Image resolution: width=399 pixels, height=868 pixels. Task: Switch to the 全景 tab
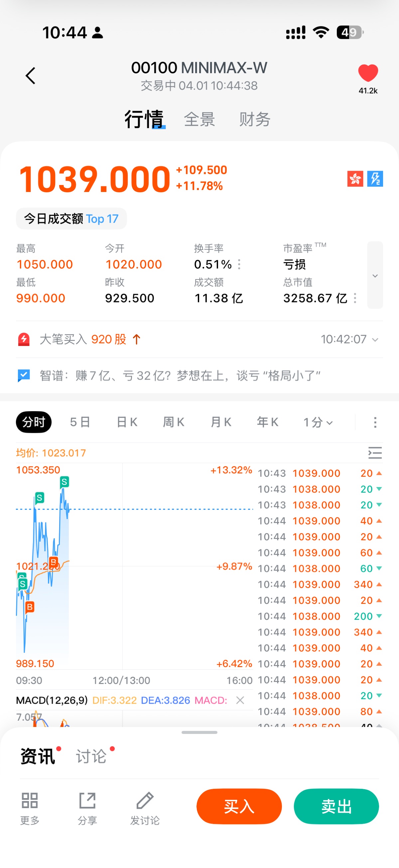pos(199,119)
